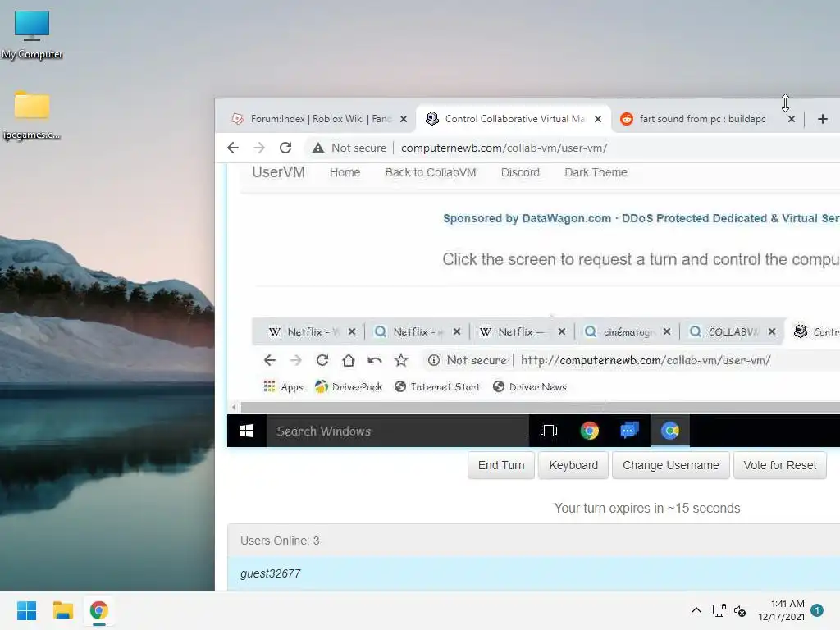Viewport: 840px width, 630px height.
Task: Select Chrome icon in the outer taskbar
Action: (98, 610)
